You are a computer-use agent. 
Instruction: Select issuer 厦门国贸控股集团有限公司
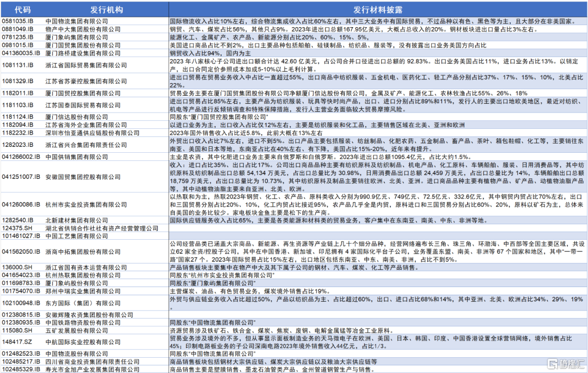coord(83,93)
